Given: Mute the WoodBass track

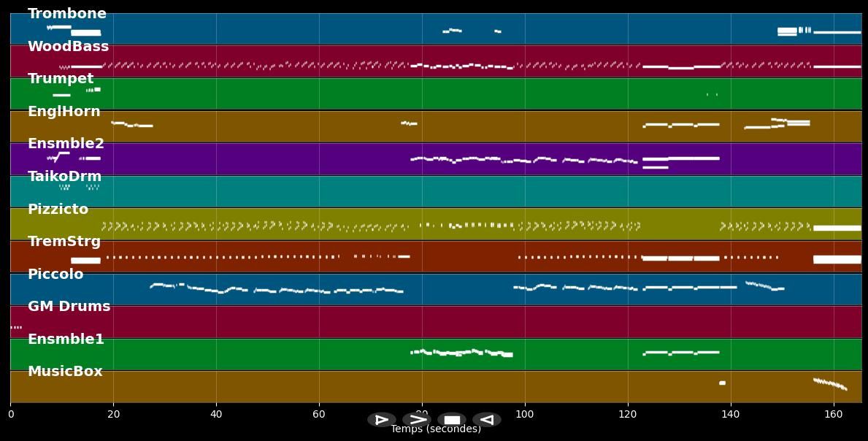Looking at the screenshot, I should click(x=68, y=45).
